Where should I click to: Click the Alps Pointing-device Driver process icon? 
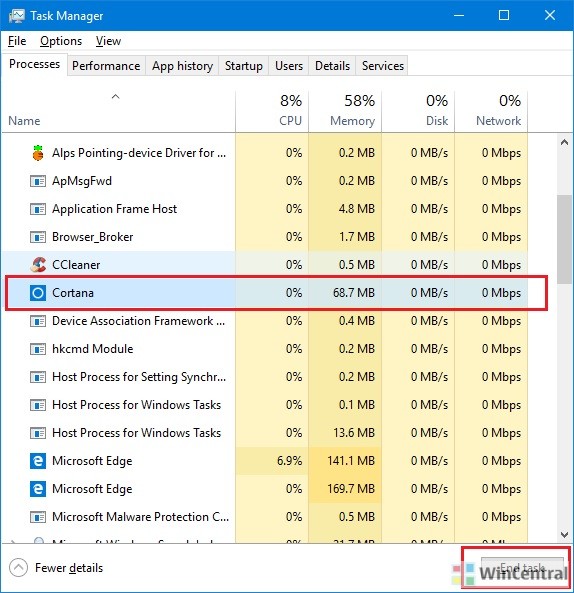38,153
